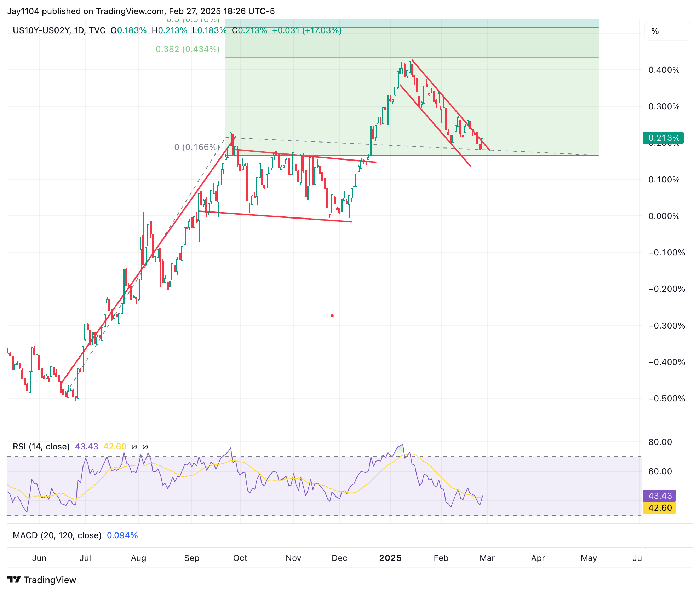Screen dimensions: 700x592
Task: Click the 0 (0.166%) Fibonacci label
Action: tap(197, 147)
